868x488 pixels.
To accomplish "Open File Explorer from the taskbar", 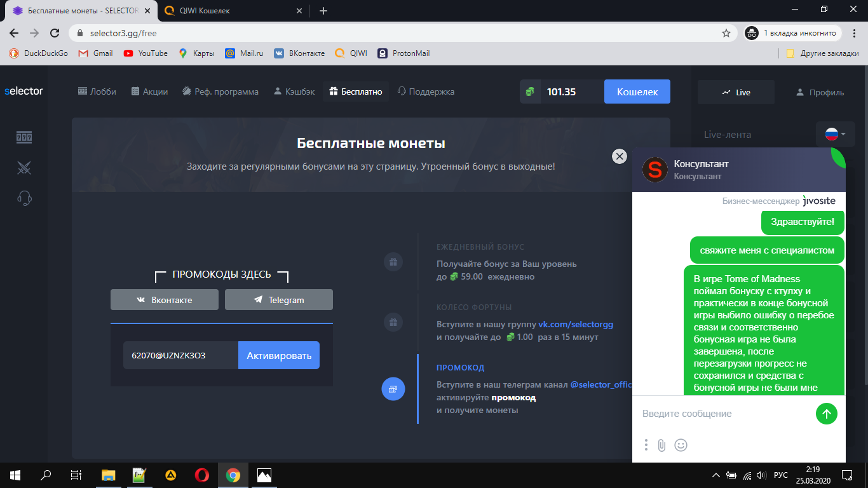I will 109,475.
